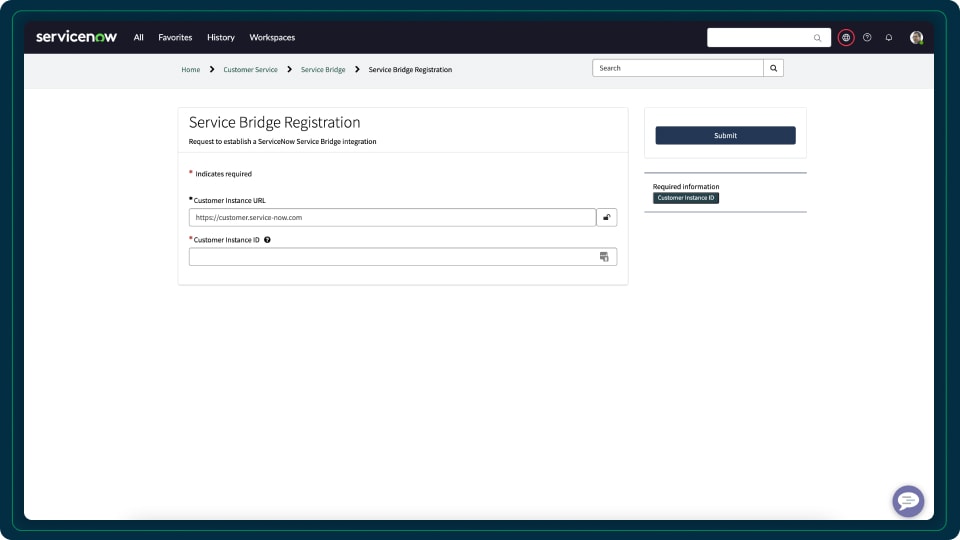Click the Customer Instance ID required tag
This screenshot has height=540, width=960.
tap(686, 198)
